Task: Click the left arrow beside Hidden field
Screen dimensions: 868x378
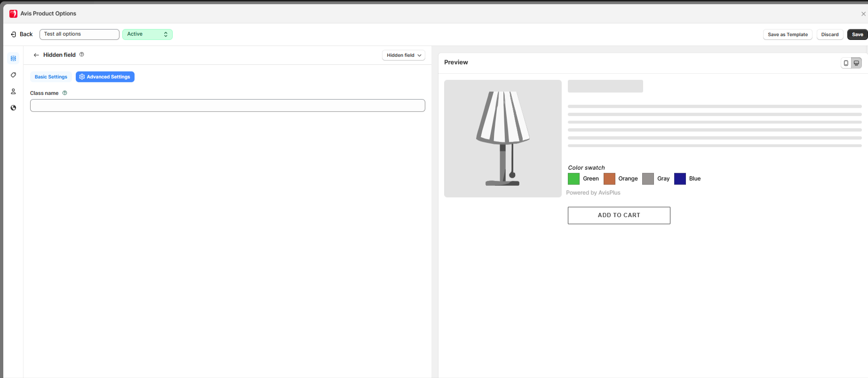Action: tap(36, 55)
